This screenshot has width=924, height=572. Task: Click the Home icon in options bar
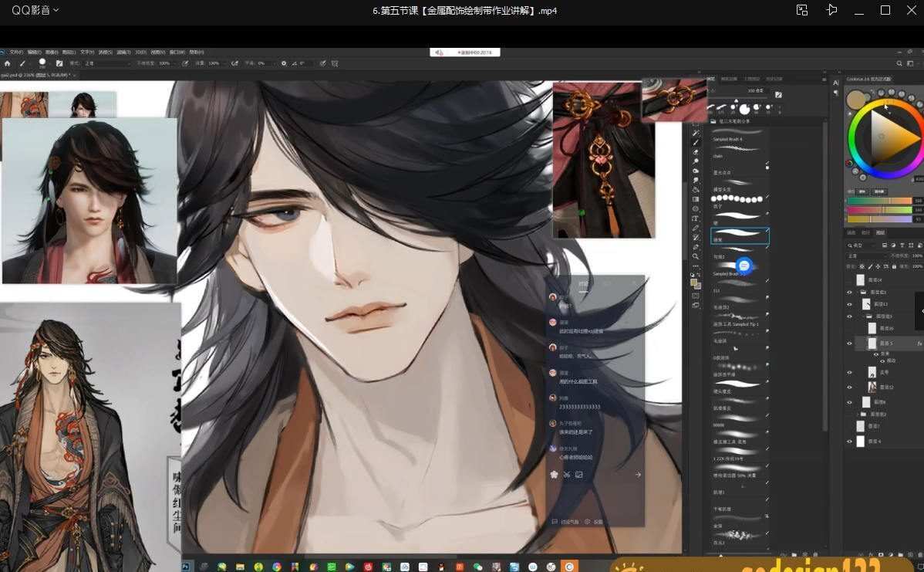[x=7, y=63]
